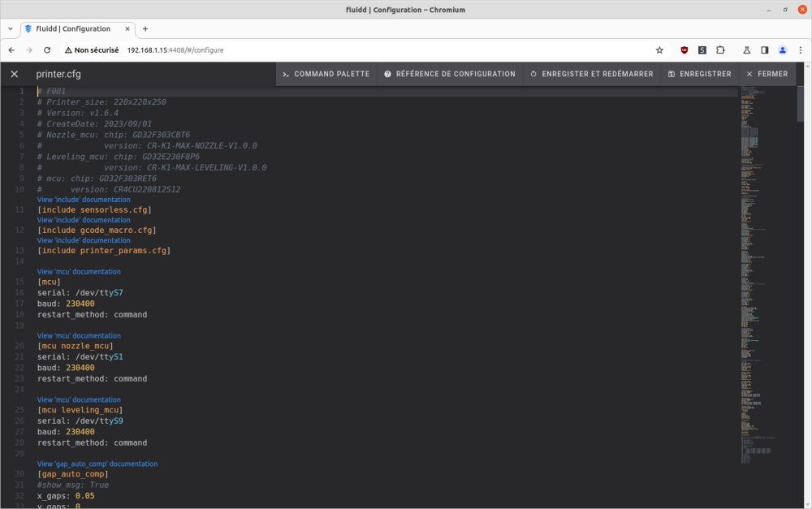Click the [mcu leveling_mcu] header
812x509 pixels.
(80, 410)
